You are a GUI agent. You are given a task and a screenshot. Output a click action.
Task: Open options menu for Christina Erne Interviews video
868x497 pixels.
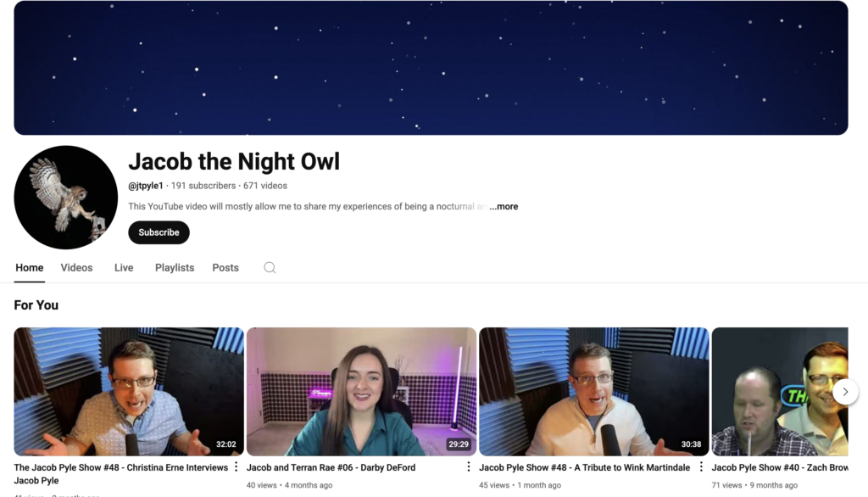coord(236,467)
